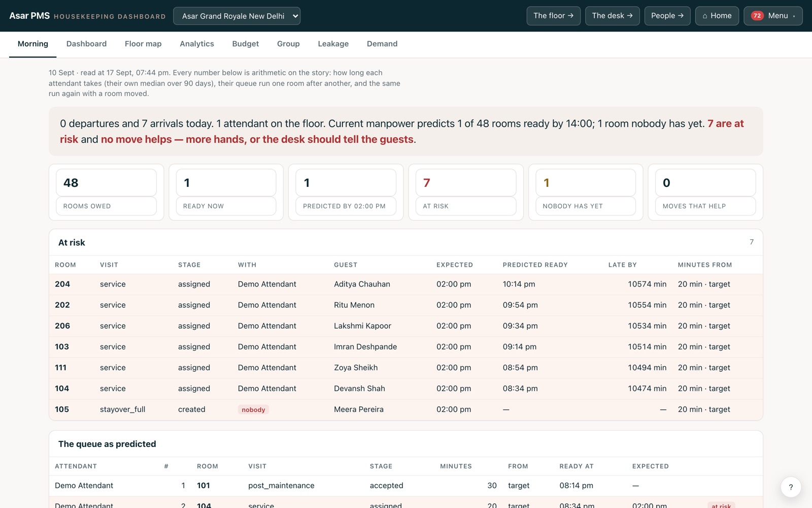Select the Ready Now card
This screenshot has width=812, height=508.
click(226, 192)
